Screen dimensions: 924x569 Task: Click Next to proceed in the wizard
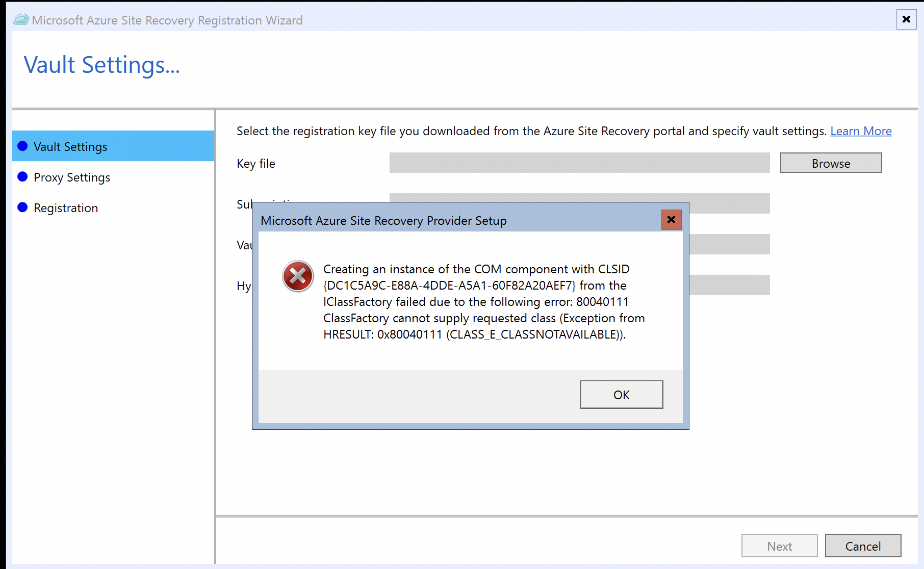[x=779, y=546]
